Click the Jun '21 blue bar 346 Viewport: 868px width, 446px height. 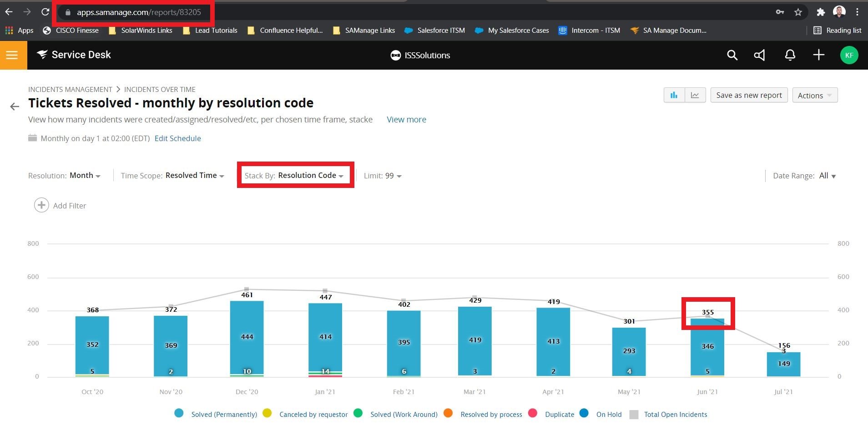[x=707, y=347]
